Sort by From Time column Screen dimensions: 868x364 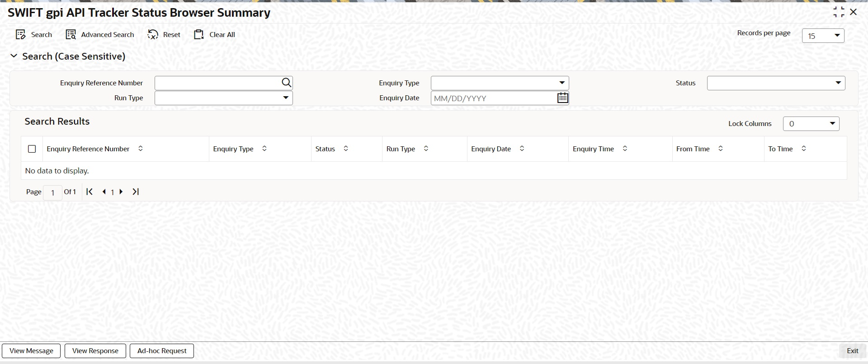(721, 149)
